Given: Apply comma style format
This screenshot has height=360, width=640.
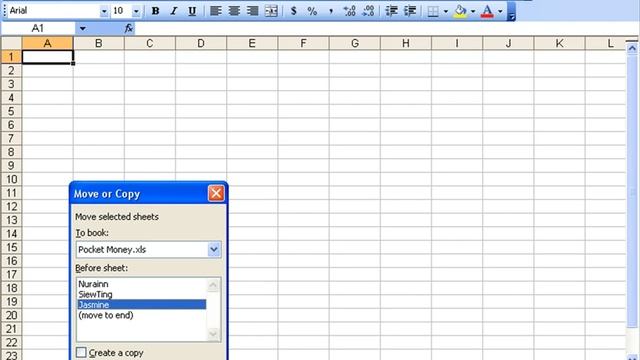Looking at the screenshot, I should tap(331, 11).
